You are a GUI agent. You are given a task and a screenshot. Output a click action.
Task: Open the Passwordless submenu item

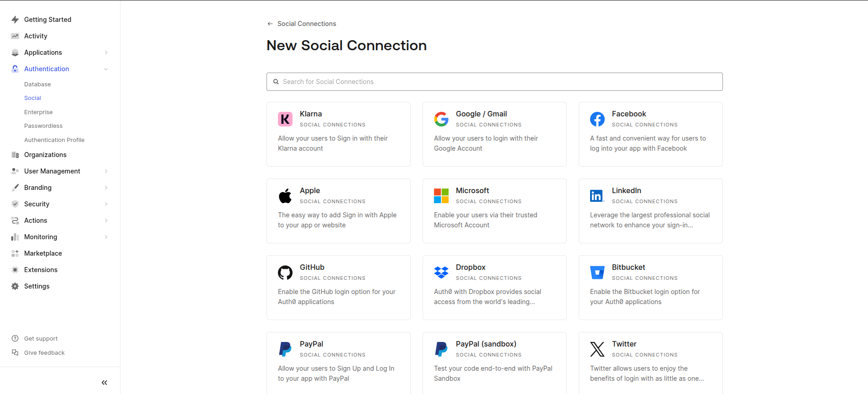(43, 126)
